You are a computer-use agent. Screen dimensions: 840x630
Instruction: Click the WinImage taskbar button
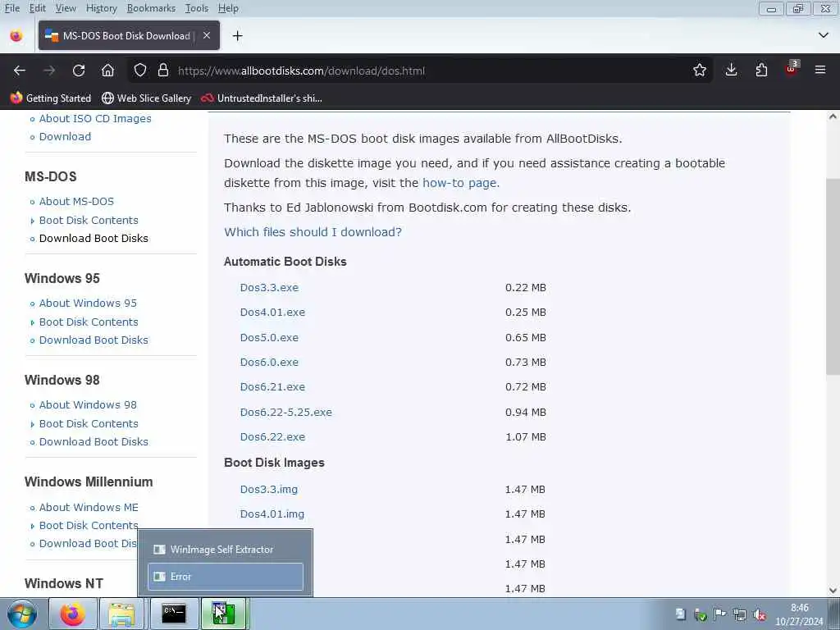(x=223, y=614)
